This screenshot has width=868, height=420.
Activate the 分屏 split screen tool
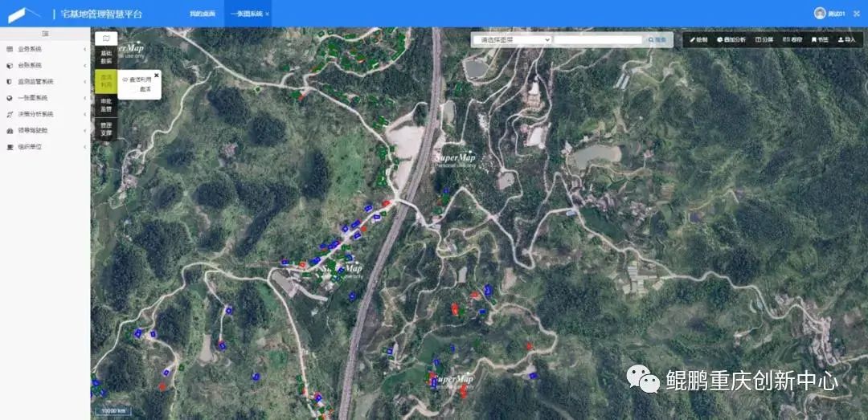(764, 39)
